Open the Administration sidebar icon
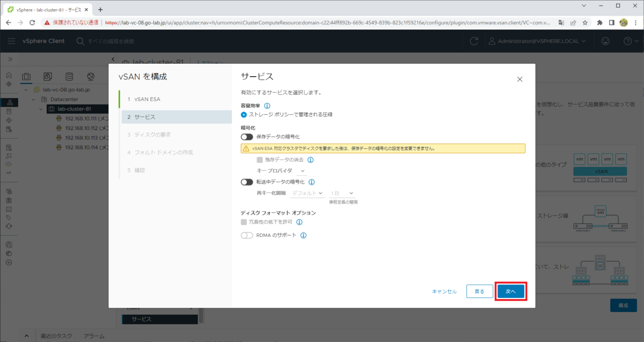Screen dimensions: 644x342 tap(9, 191)
